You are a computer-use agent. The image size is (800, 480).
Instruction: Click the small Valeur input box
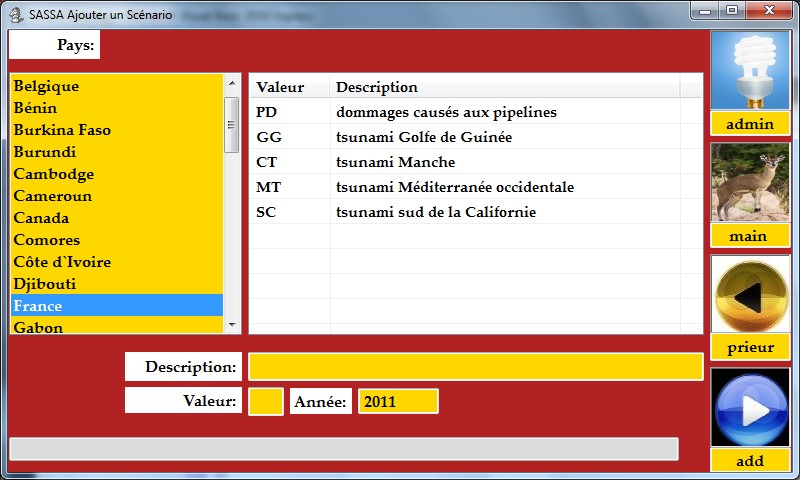pos(266,402)
